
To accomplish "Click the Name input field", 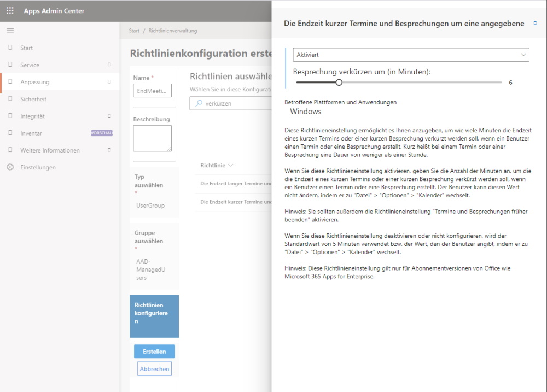I will (153, 91).
